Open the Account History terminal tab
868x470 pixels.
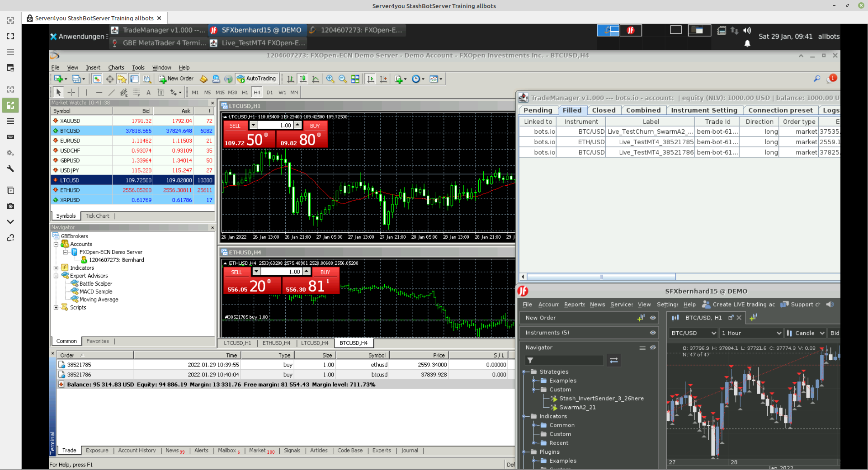coord(137,451)
